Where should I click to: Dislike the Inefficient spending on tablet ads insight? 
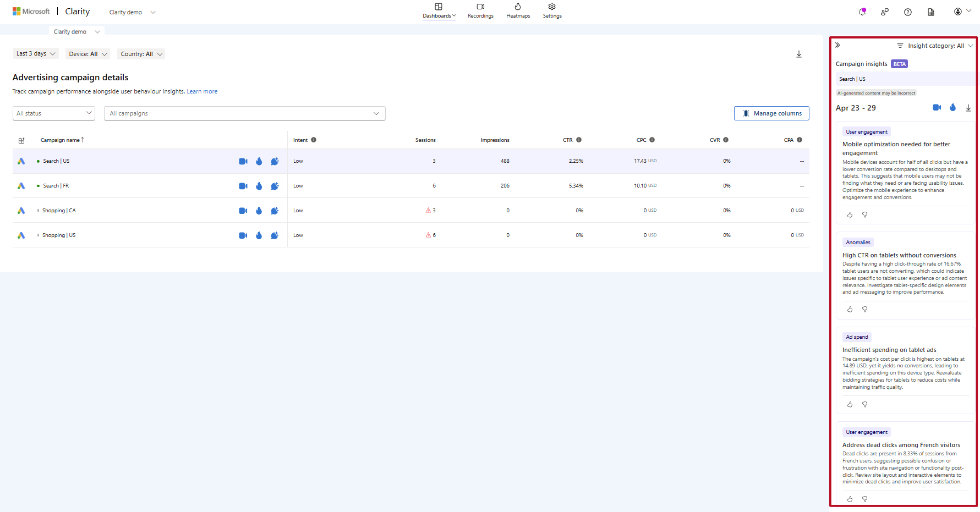[864, 404]
